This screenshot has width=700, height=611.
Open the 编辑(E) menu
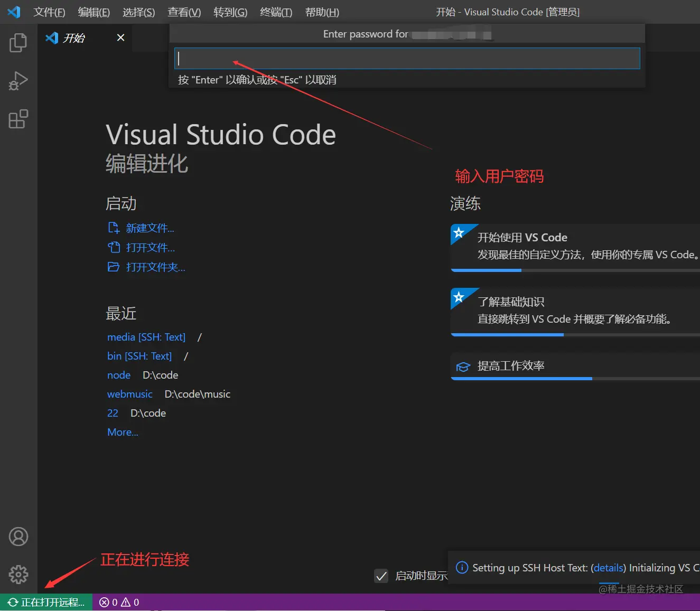[x=94, y=12]
